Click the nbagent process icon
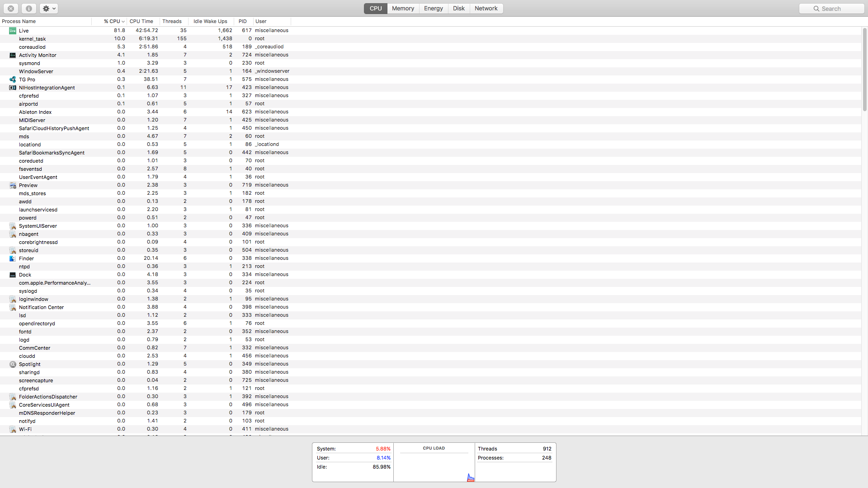 click(13, 234)
